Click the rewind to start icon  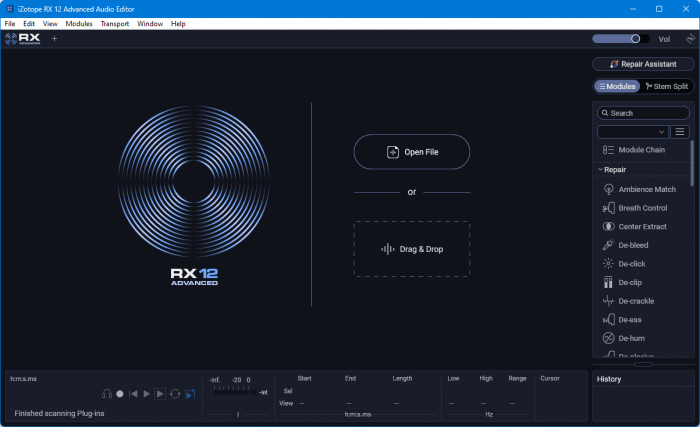point(133,394)
